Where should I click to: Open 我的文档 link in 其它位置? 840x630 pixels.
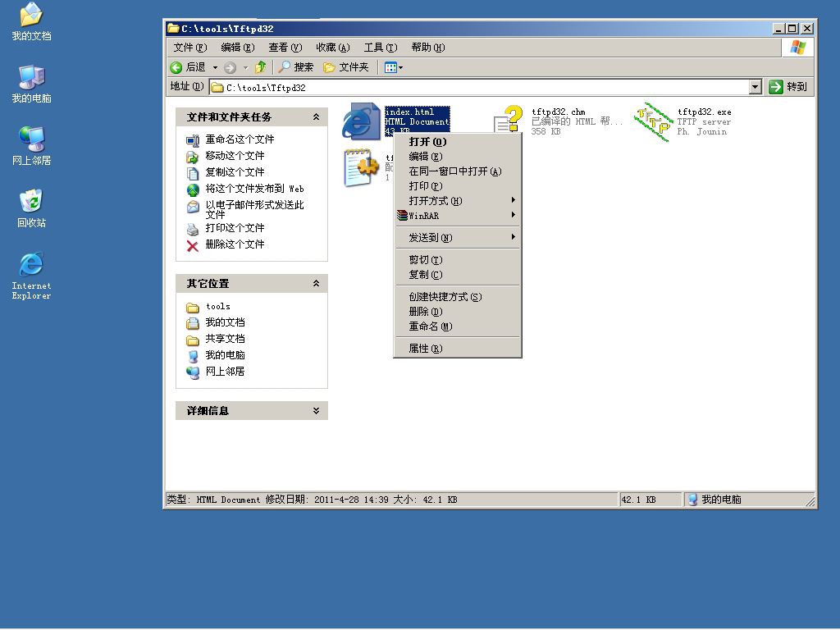coord(225,322)
